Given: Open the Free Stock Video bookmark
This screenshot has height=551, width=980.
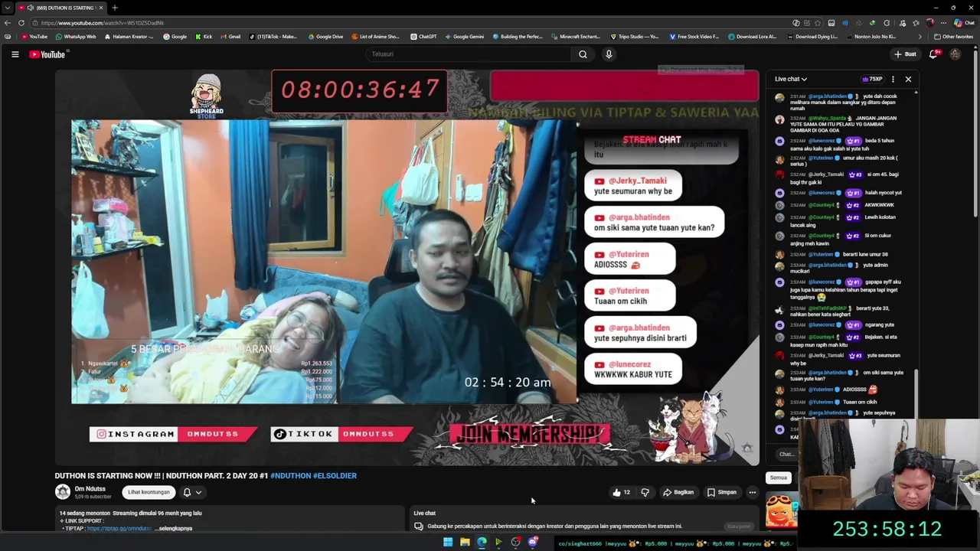Looking at the screenshot, I should 694,37.
